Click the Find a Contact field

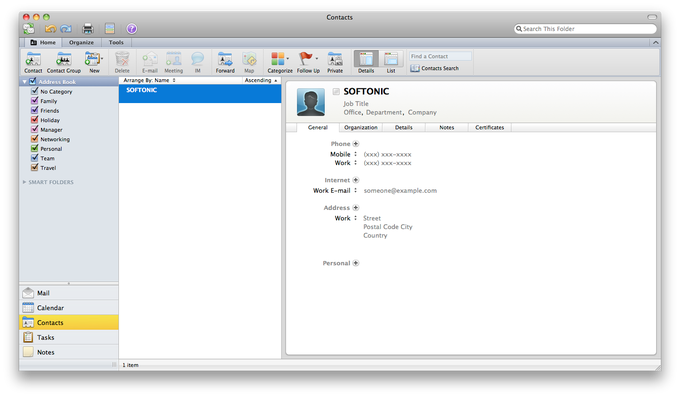coord(440,56)
